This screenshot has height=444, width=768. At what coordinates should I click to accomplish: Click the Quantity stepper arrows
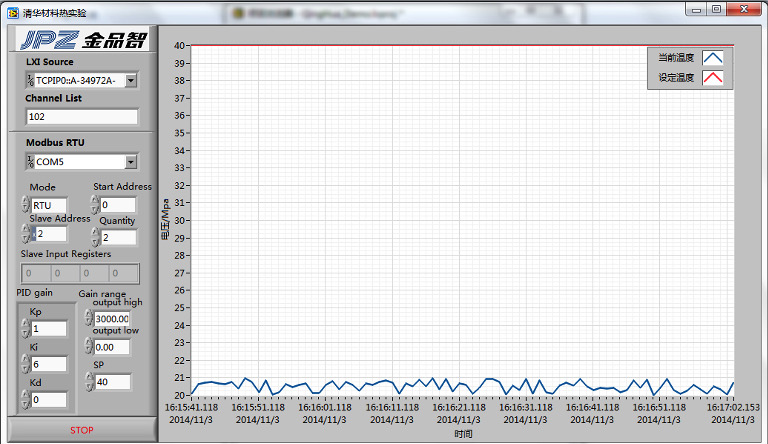point(94,238)
